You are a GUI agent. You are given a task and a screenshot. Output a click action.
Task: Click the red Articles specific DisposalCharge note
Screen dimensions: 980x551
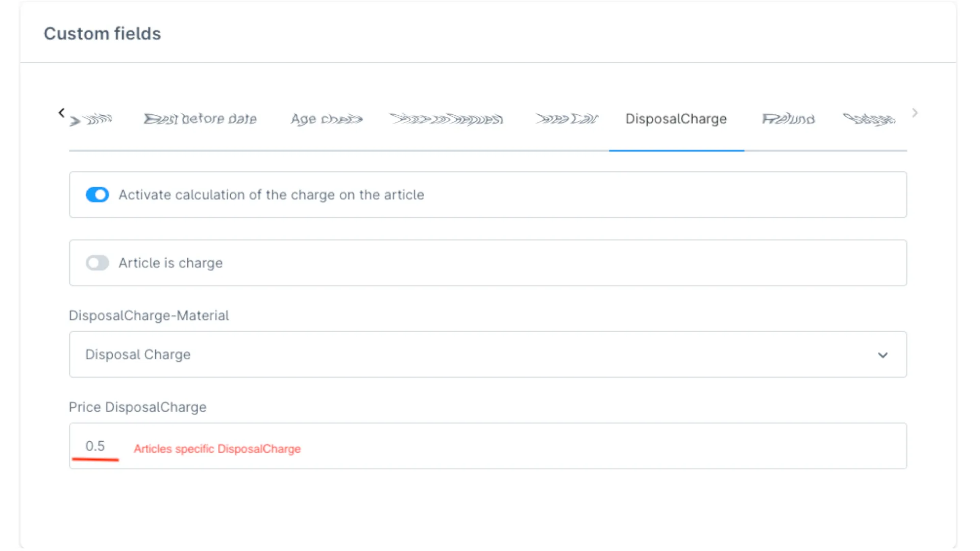pyautogui.click(x=217, y=449)
